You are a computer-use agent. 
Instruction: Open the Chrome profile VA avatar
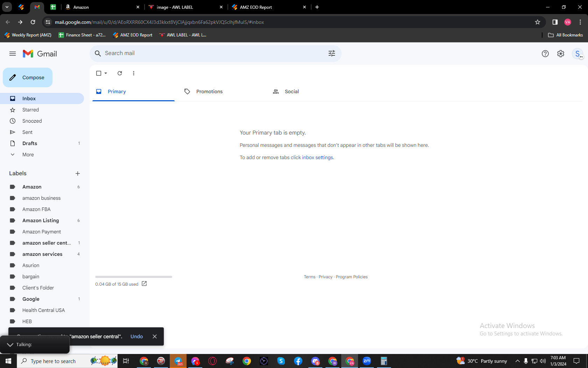pos(568,22)
